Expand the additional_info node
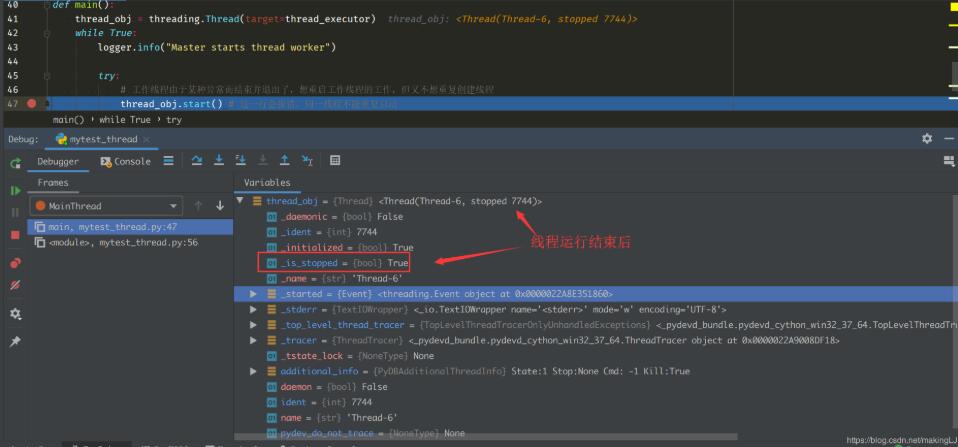The width and height of the screenshot is (958, 447). click(254, 371)
